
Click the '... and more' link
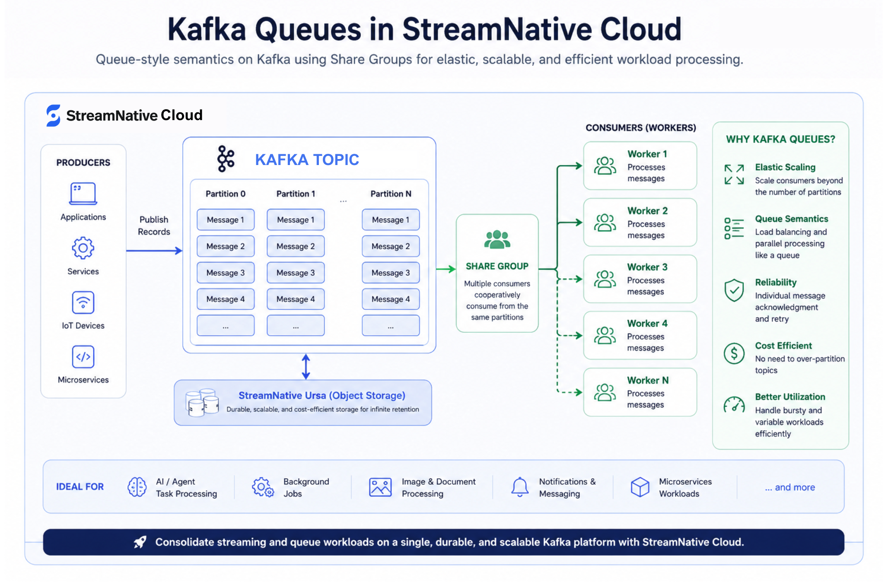click(x=790, y=487)
